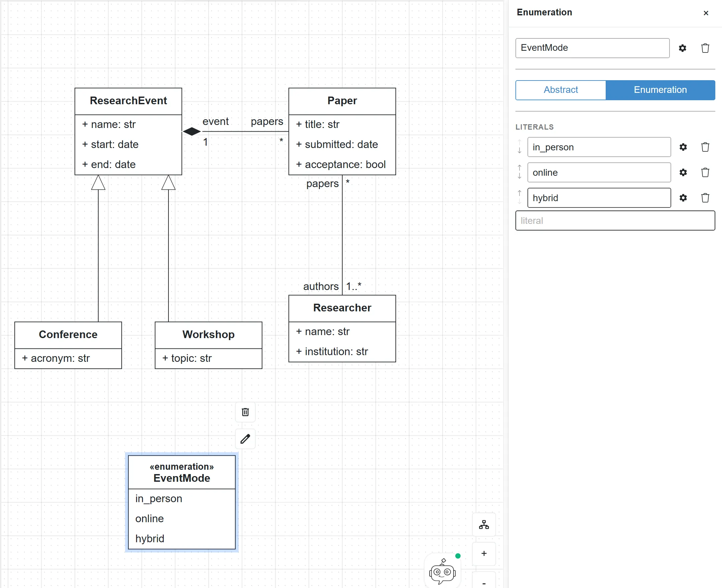
Task: Select the Conference class header
Action: coord(68,335)
